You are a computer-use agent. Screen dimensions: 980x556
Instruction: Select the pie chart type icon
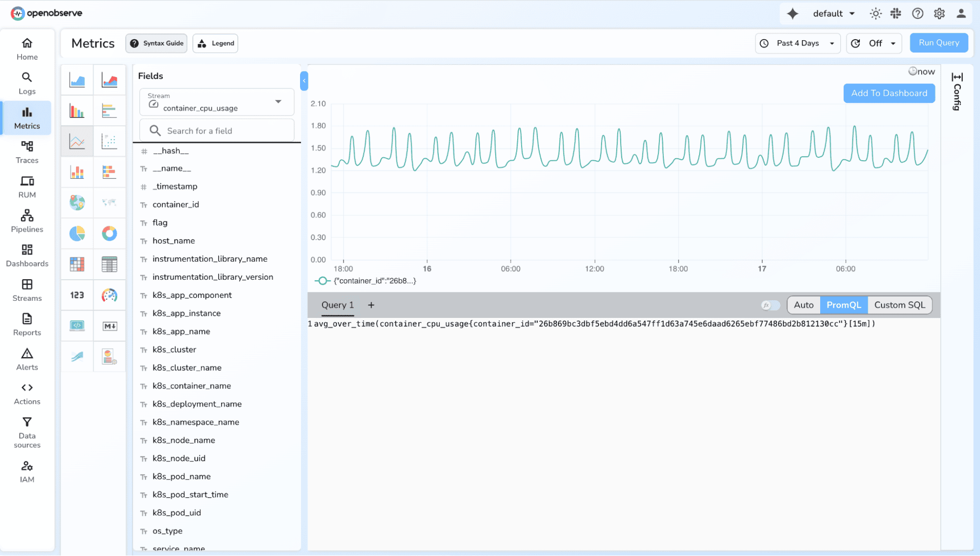click(x=77, y=234)
